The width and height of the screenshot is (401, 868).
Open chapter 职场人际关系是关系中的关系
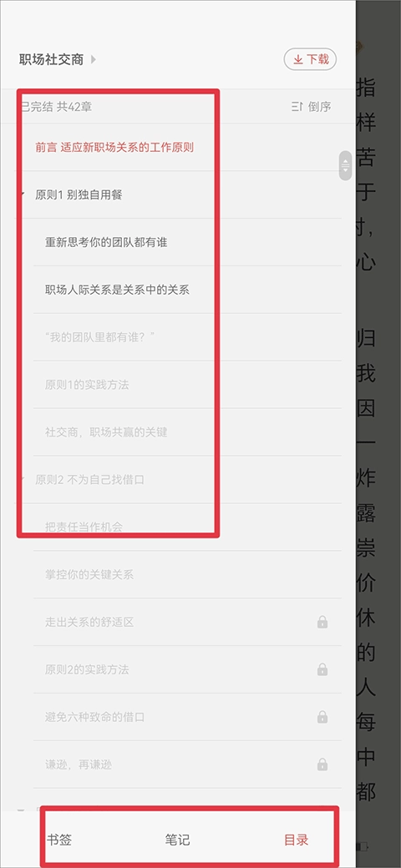pyautogui.click(x=118, y=290)
